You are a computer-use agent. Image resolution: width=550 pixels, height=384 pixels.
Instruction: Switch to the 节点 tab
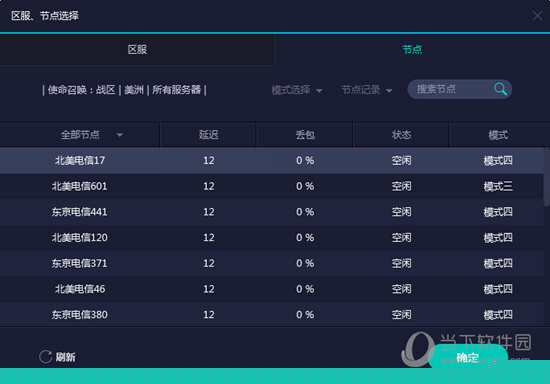click(412, 49)
